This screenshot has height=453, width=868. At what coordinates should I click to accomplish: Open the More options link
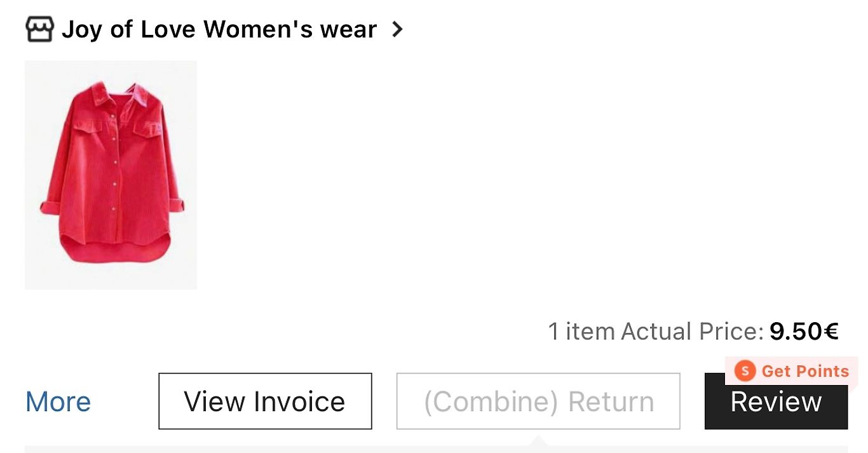click(x=58, y=402)
